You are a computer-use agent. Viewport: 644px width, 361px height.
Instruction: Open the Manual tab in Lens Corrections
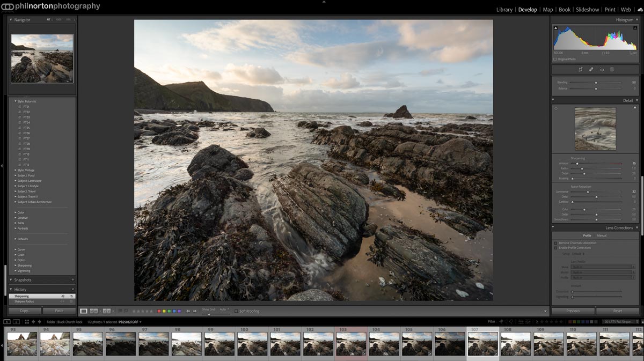coord(602,235)
